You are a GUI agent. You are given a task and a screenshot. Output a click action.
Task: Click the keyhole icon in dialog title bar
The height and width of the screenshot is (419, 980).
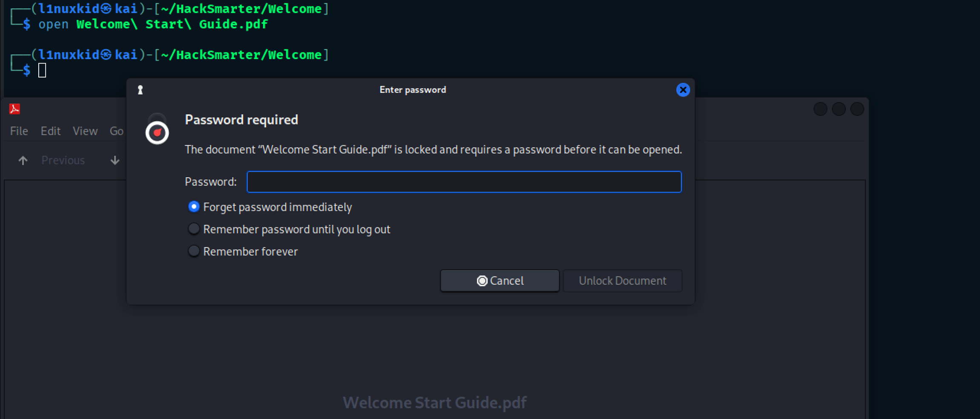(x=140, y=90)
